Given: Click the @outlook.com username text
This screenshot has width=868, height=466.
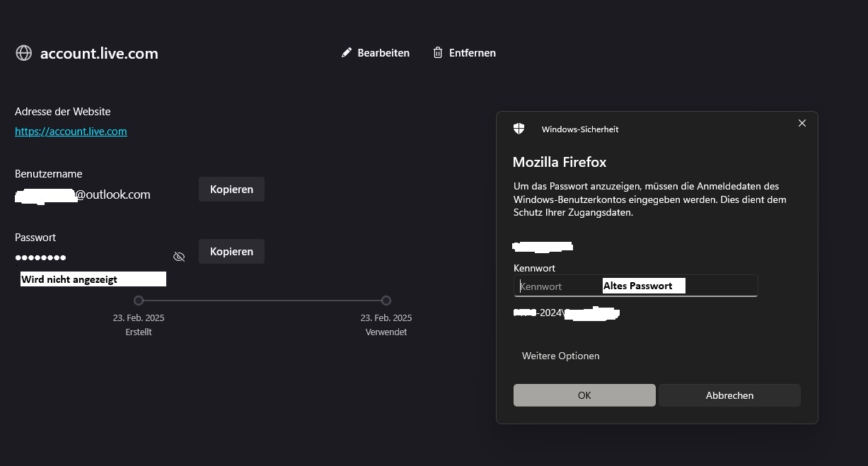Looking at the screenshot, I should (x=113, y=194).
